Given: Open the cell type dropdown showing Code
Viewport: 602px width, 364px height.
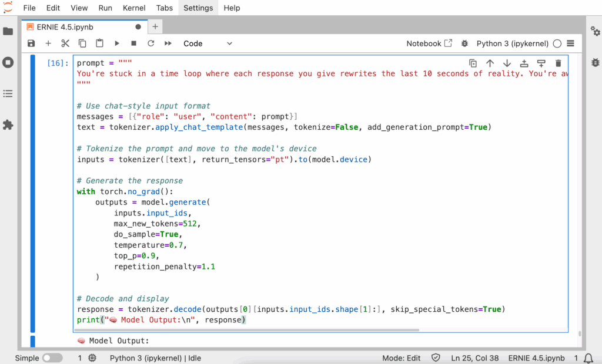Looking at the screenshot, I should point(208,43).
